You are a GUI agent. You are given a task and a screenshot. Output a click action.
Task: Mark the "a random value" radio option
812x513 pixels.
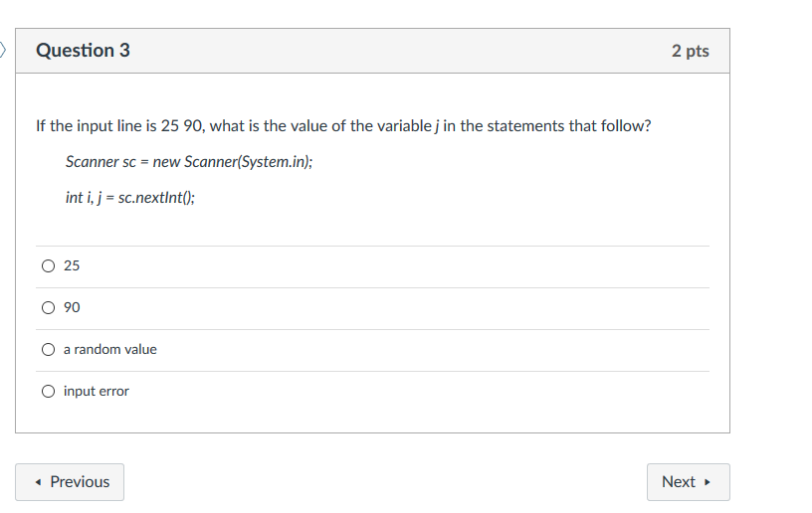pos(48,350)
